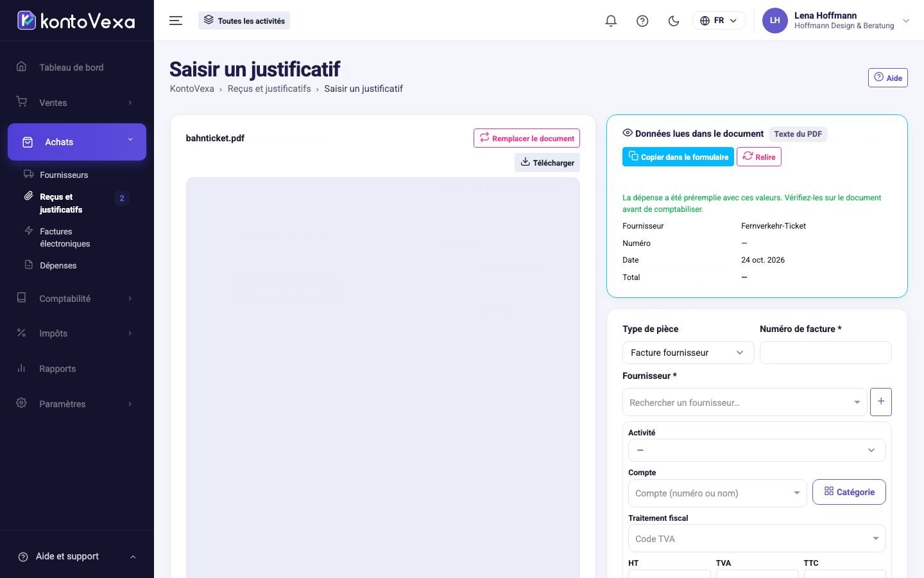Expand Aide et support

pos(77,556)
